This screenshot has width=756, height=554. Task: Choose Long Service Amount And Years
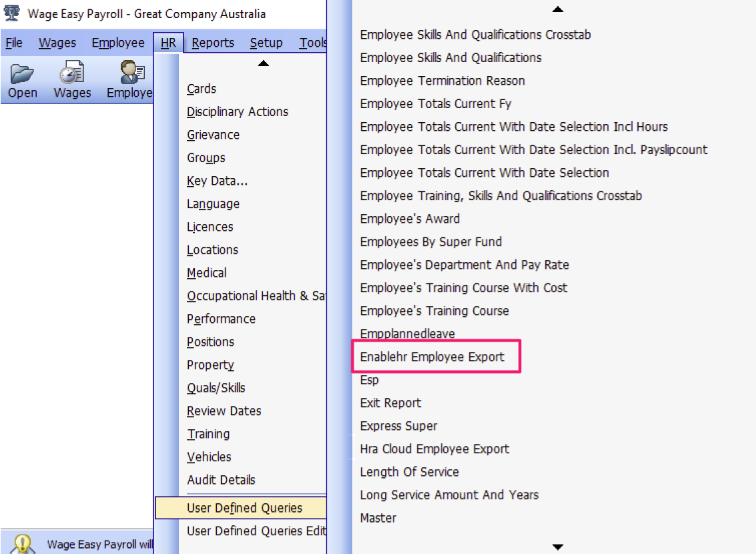449,495
